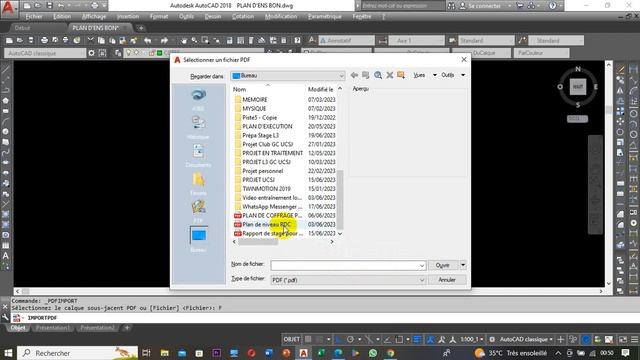Image resolution: width=640 pixels, height=360 pixels.
Task: Toggle Polar tracking in status bar
Action: pyautogui.click(x=350, y=340)
